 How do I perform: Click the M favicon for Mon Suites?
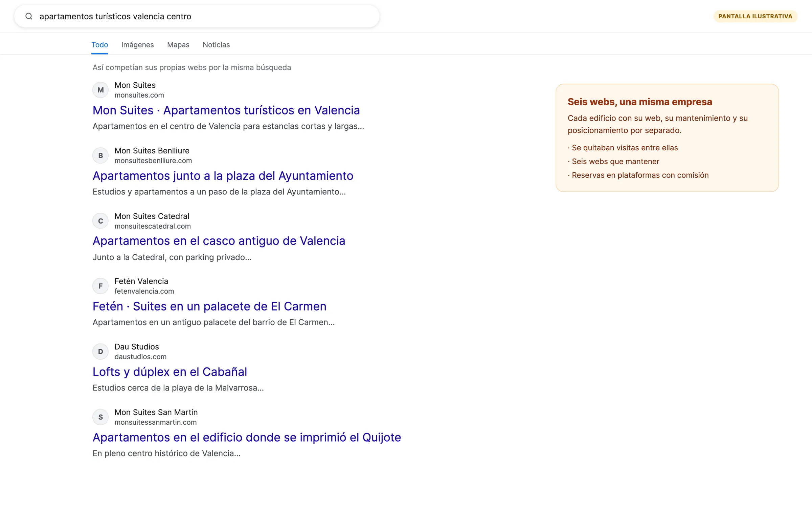100,90
